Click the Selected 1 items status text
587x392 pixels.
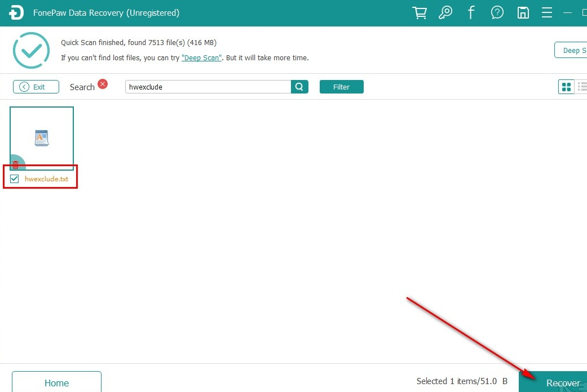462,381
